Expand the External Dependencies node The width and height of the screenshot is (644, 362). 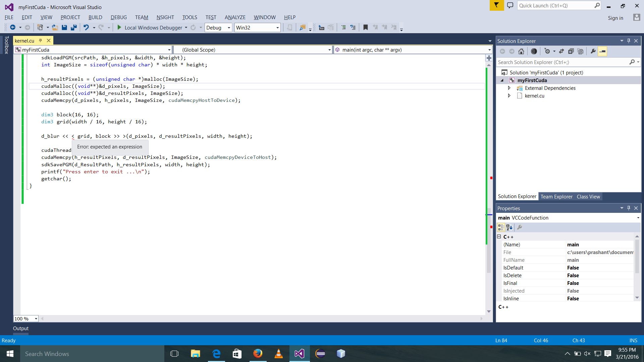(509, 88)
